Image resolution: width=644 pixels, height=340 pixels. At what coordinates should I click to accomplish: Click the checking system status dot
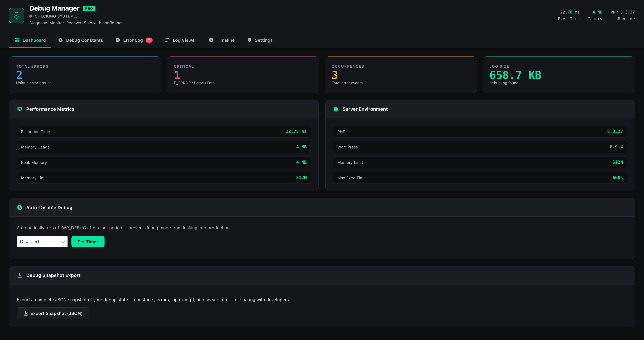31,16
